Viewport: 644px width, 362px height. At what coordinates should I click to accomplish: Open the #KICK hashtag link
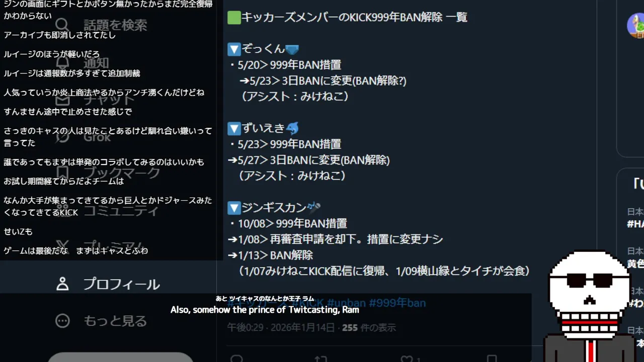(307, 303)
